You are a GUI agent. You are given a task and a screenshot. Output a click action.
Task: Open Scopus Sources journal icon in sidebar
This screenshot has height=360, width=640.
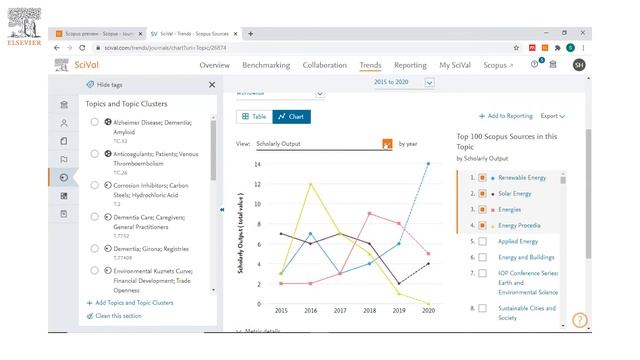pos(64,214)
